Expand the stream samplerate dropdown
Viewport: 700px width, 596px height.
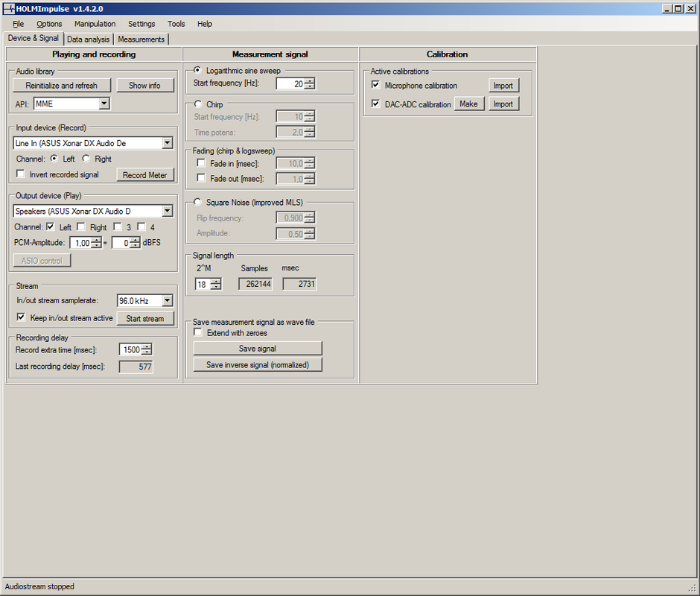(167, 301)
